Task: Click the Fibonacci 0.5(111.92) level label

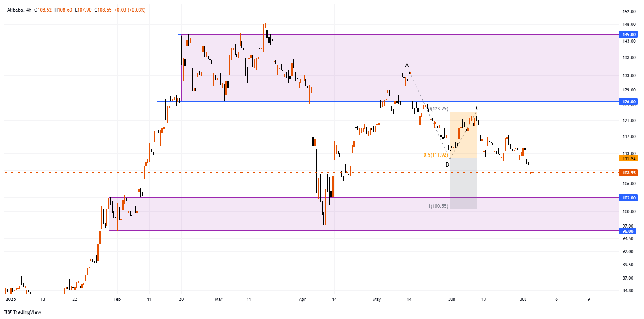Action: [435, 155]
